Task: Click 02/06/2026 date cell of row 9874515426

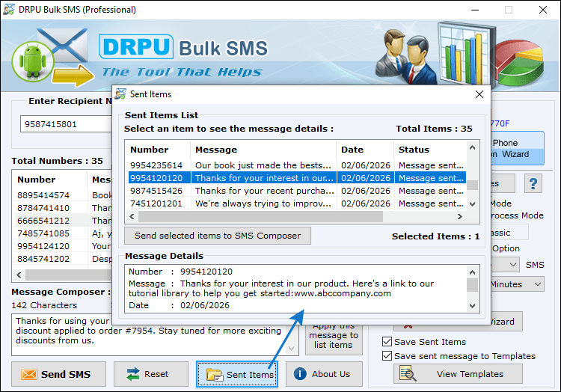Action: [x=365, y=191]
